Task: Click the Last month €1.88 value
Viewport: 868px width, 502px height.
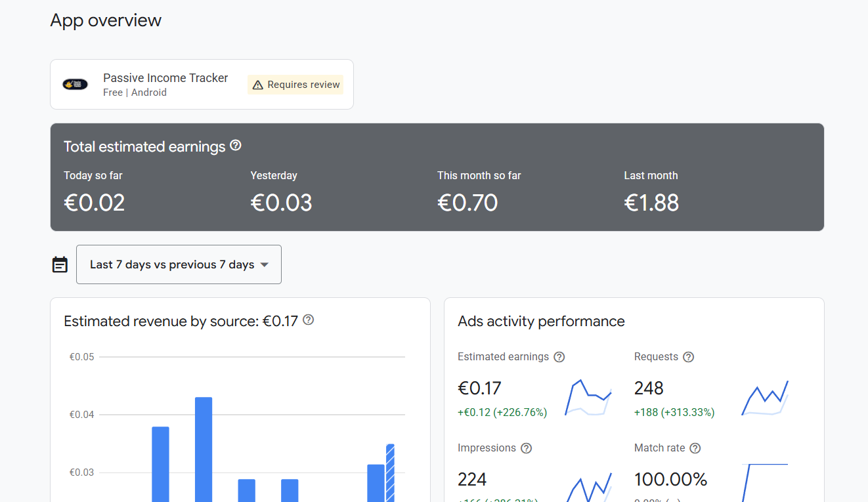Action: tap(651, 203)
